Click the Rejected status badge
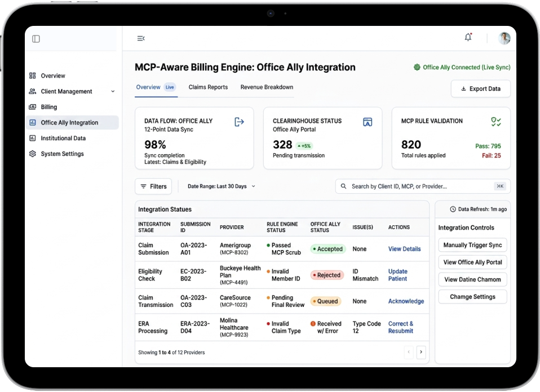This screenshot has width=540, height=392. tap(327, 275)
